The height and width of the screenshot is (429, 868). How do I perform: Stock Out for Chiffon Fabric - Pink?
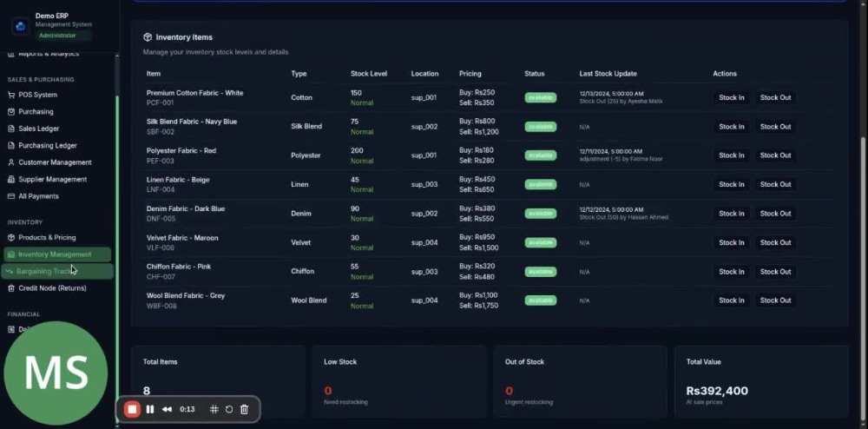[775, 272]
